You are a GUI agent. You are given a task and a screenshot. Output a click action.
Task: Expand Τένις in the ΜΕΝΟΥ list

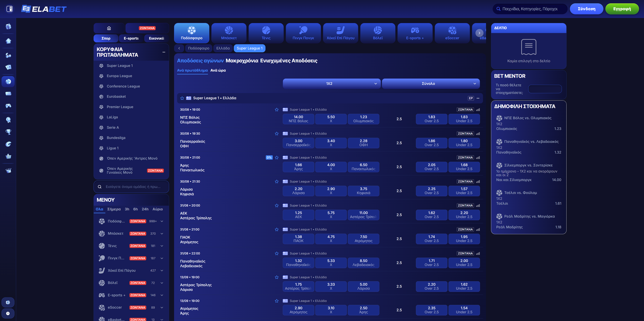162,246
